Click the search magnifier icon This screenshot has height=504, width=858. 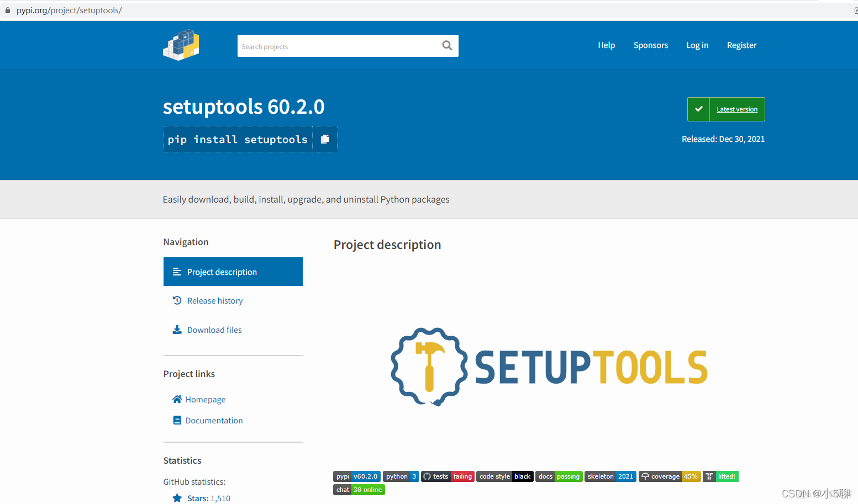446,45
